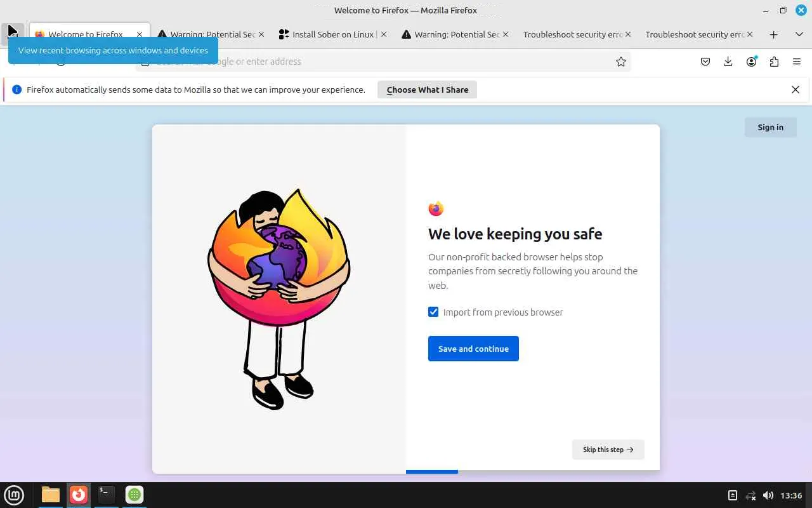
Task: Click the info icon in the notification bar
Action: (x=17, y=90)
